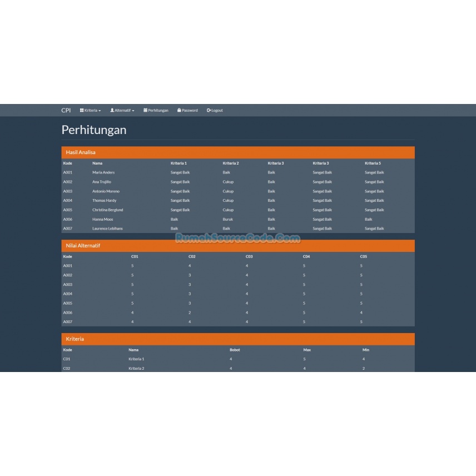Select the Hanna Moos name cell
Viewport: 476px width, 476px height.
(103, 219)
